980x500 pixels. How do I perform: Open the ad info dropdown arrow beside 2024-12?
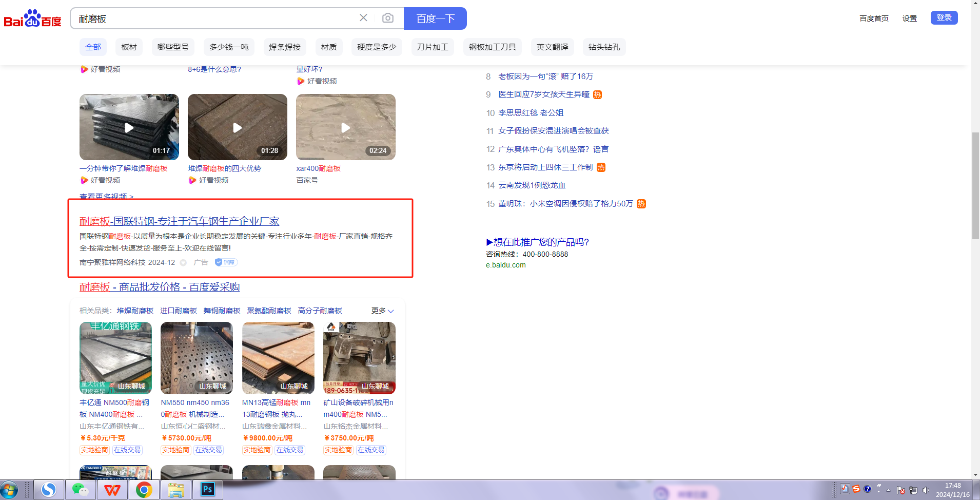click(183, 263)
